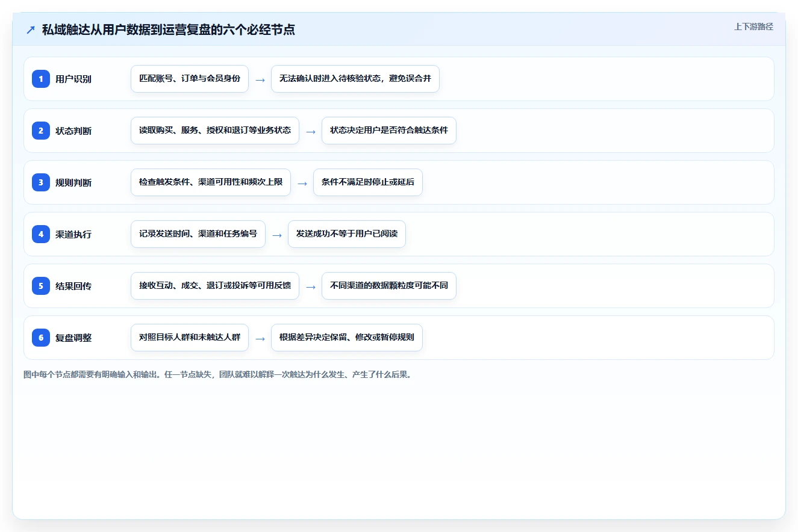
Task: Select the 根据差异决定保留、修改或暂停规则 box
Action: click(347, 338)
